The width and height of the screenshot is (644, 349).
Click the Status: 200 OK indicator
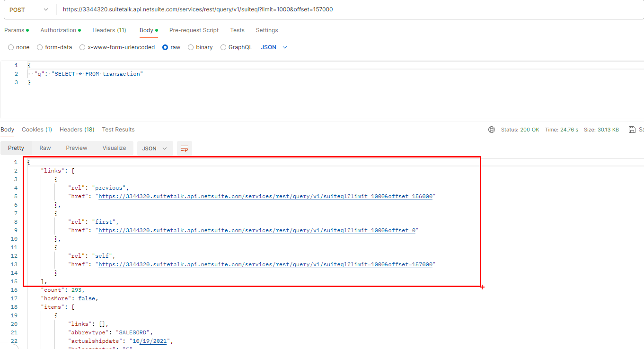click(520, 130)
